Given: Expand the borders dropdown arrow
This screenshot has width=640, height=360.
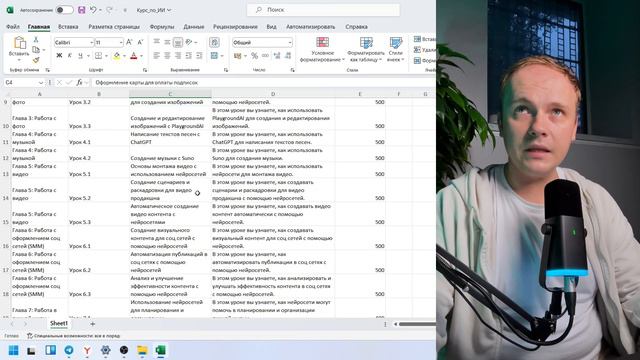Looking at the screenshot, I should tap(106, 56).
